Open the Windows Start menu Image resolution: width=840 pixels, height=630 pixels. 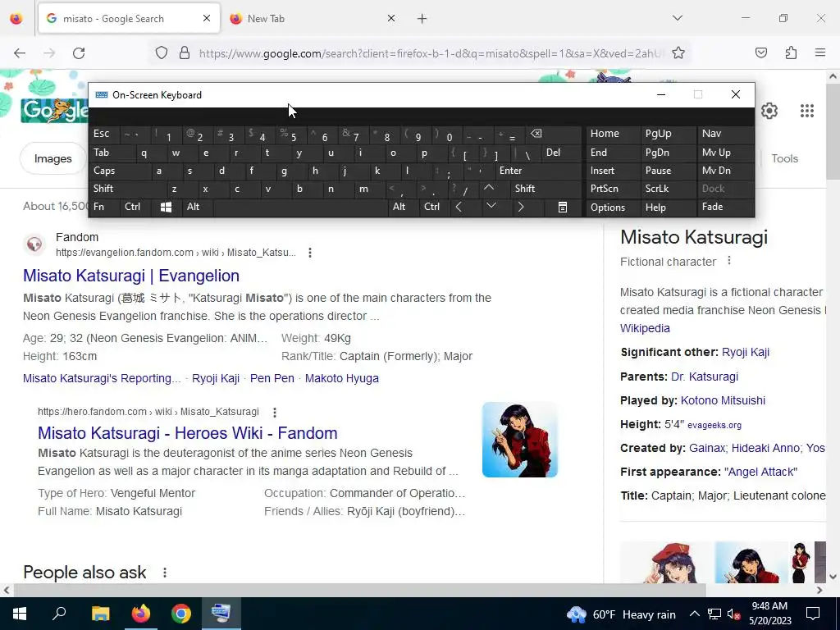(x=20, y=614)
